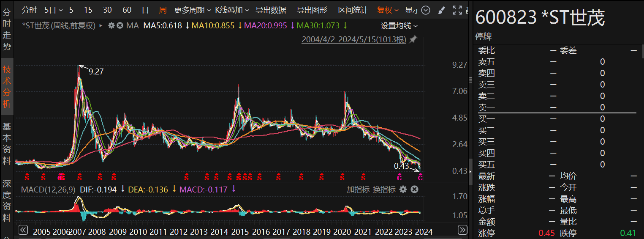Open MACD indicator settings gear

pyautogui.click(x=403, y=189)
